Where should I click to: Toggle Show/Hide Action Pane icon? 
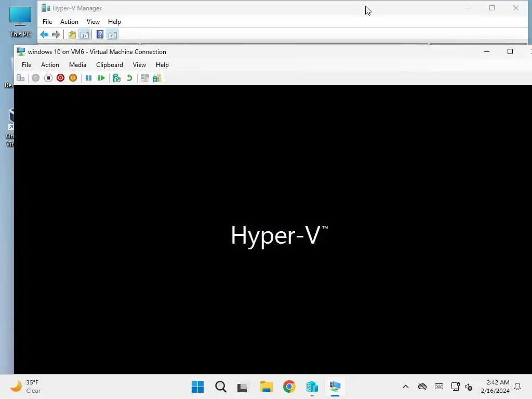pyautogui.click(x=113, y=35)
